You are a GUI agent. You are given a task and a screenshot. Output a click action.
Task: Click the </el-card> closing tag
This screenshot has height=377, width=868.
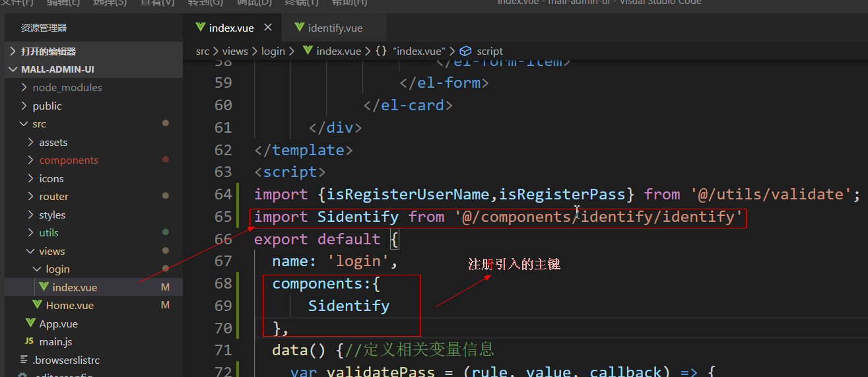[408, 105]
